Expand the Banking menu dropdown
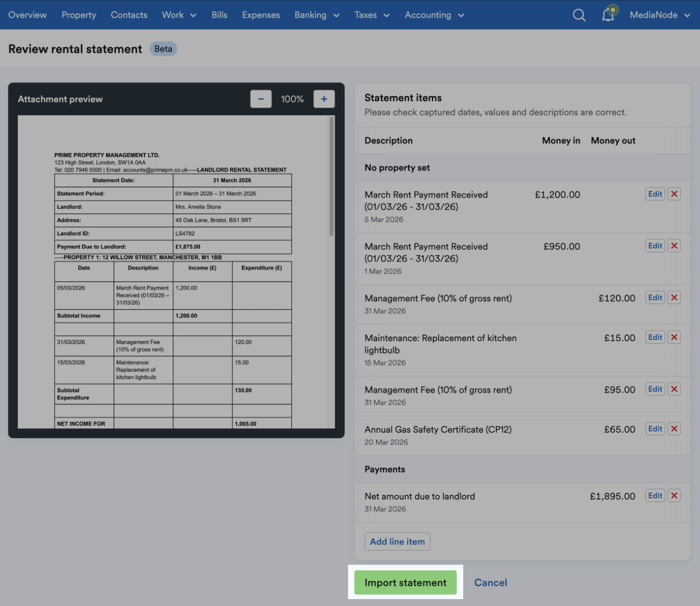The width and height of the screenshot is (700, 606). [x=317, y=15]
